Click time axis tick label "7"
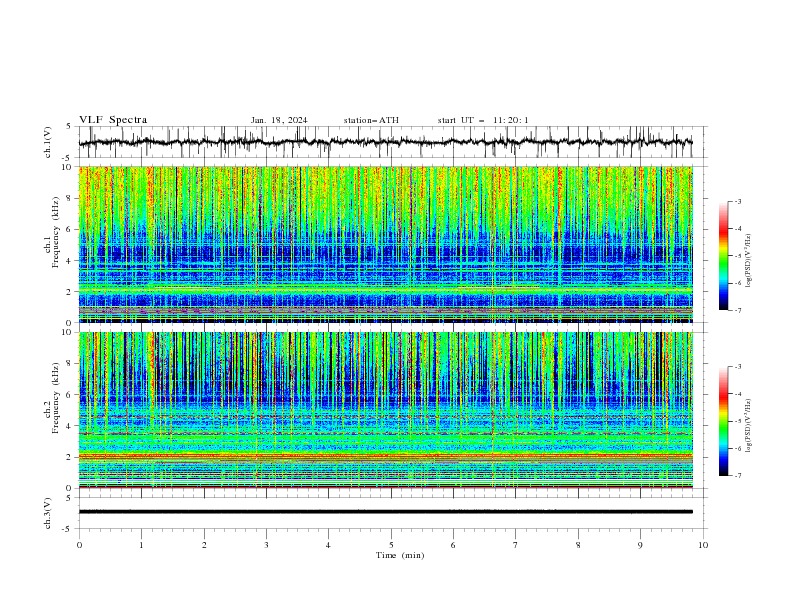Image resolution: width=792 pixels, height=612 pixels. [x=515, y=545]
